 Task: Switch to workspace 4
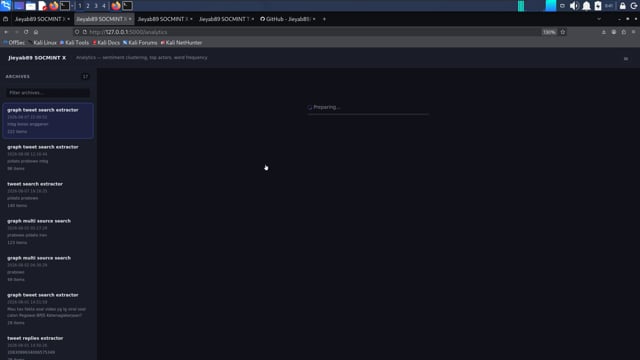tap(104, 6)
